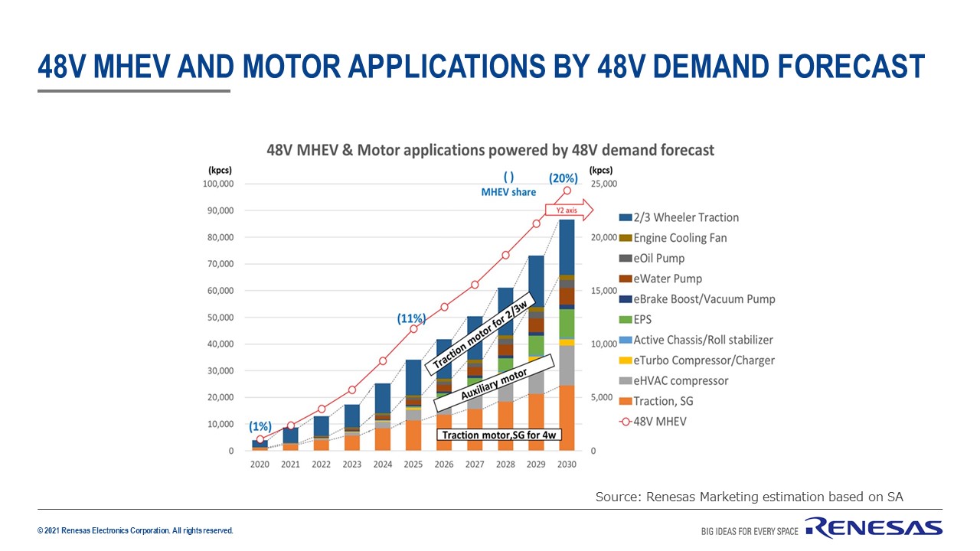Click the 2020 line data point marker
Viewport: 980px width, 551px height.
click(x=260, y=439)
